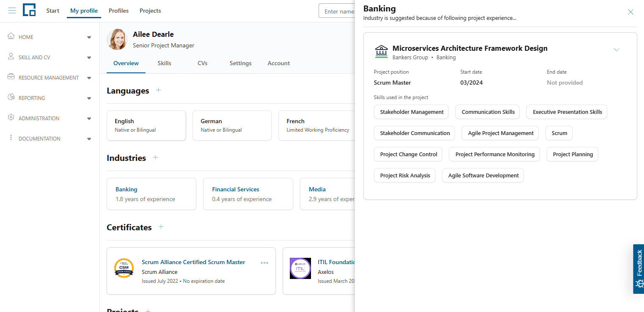This screenshot has width=644, height=312.
Task: Click Ailee Dearle's profile photo
Action: (x=117, y=39)
